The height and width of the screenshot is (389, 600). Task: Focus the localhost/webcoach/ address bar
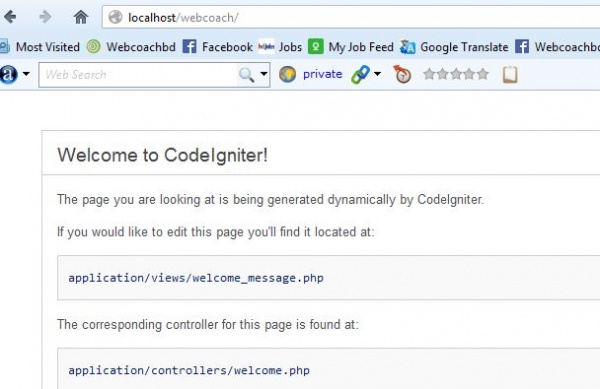351,18
